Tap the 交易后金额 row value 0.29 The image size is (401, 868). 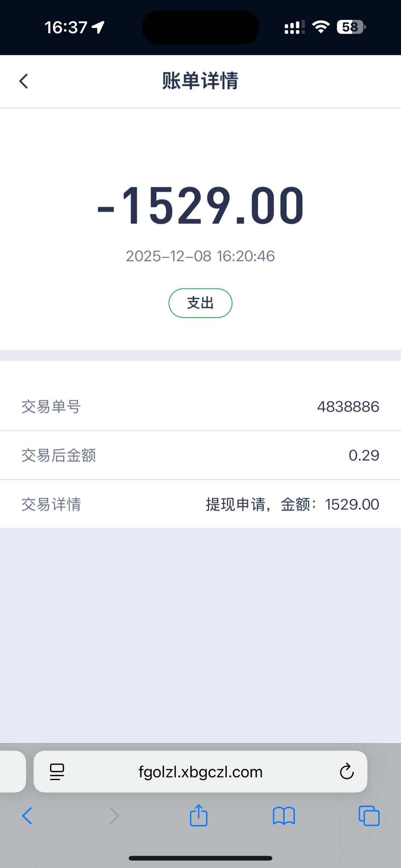coord(364,455)
